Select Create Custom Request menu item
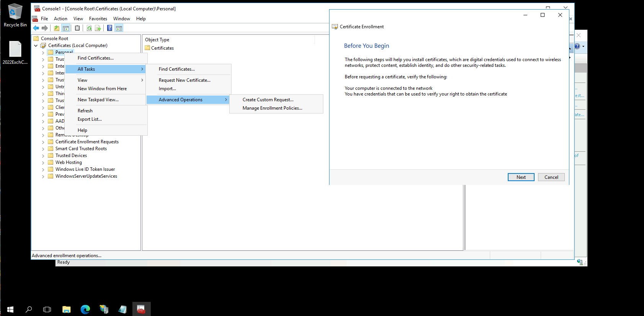644x316 pixels. click(268, 100)
